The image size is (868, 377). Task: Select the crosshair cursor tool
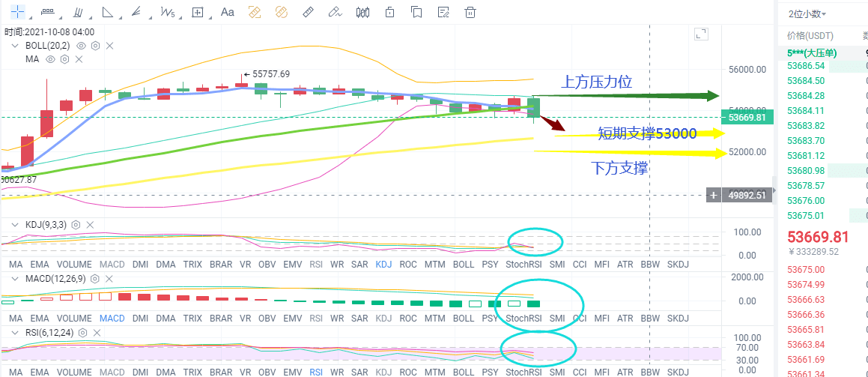point(18,11)
